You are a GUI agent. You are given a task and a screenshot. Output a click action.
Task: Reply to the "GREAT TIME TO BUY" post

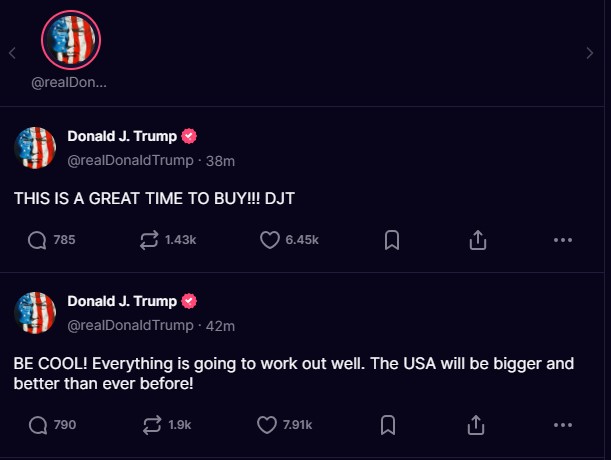coord(38,240)
